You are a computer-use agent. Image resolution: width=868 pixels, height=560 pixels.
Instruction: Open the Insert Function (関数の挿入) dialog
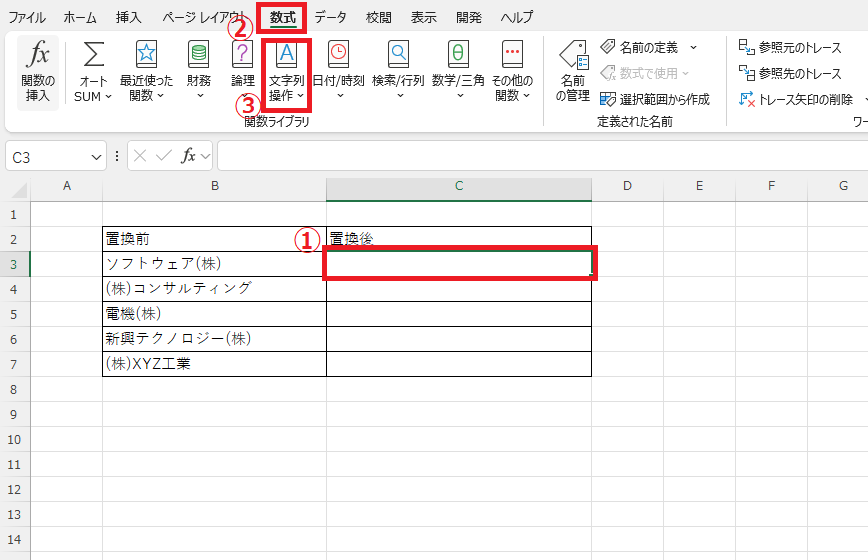pyautogui.click(x=38, y=72)
